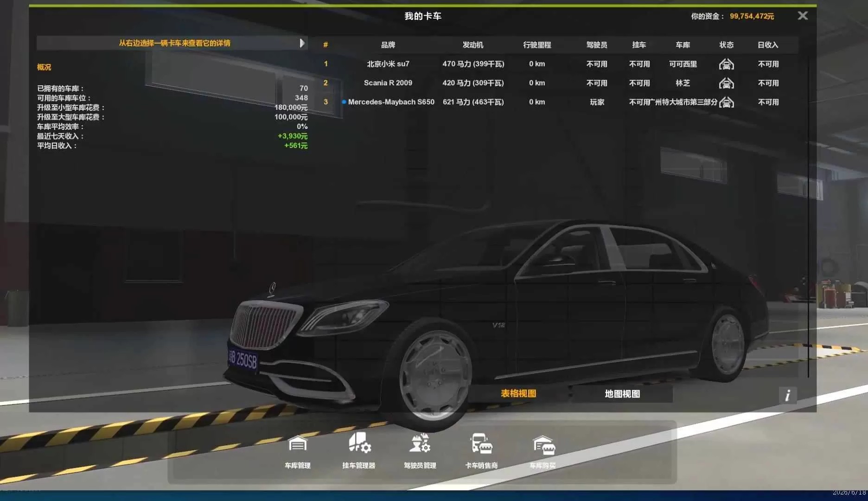Open the 驾驶员管理 driver manager icon
This screenshot has width=868, height=501.
[x=420, y=443]
